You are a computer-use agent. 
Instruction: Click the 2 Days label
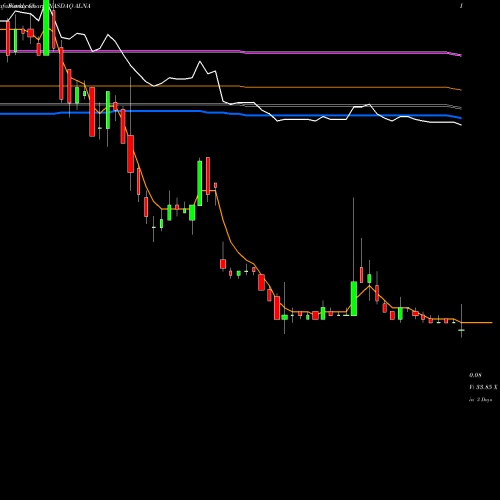[x=484, y=399]
